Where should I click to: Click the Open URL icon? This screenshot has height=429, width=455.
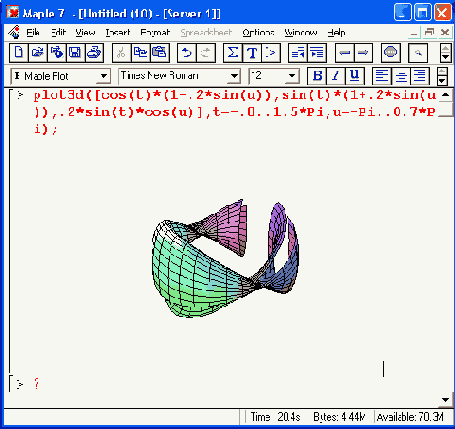coord(57,53)
